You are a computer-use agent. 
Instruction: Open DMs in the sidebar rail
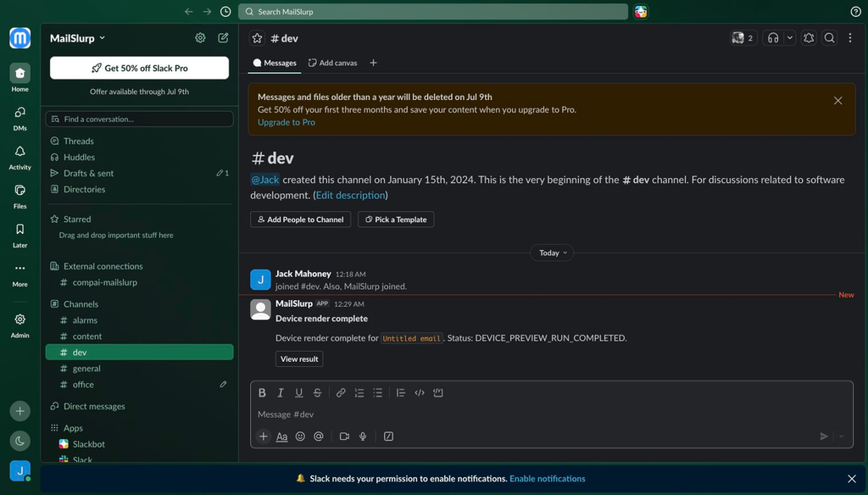pyautogui.click(x=20, y=118)
